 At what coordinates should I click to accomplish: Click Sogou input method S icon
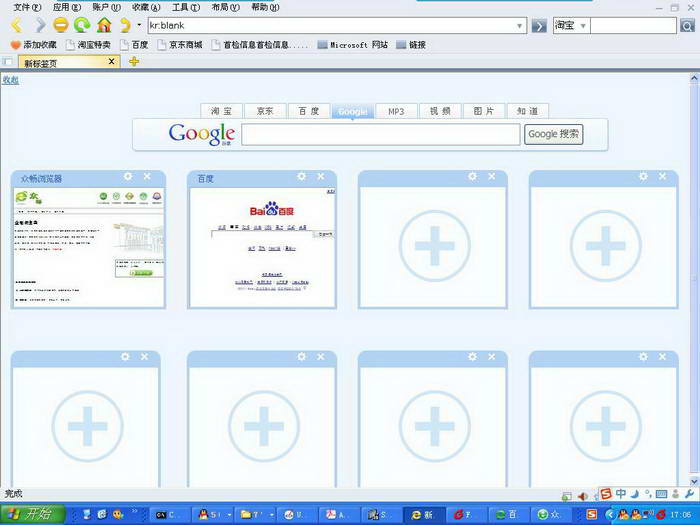(605, 493)
